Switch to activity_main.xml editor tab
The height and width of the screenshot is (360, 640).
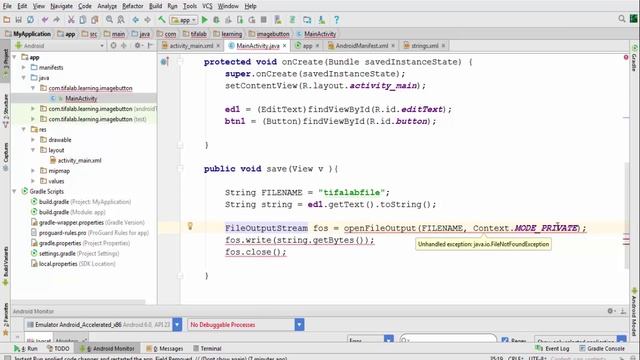point(191,46)
